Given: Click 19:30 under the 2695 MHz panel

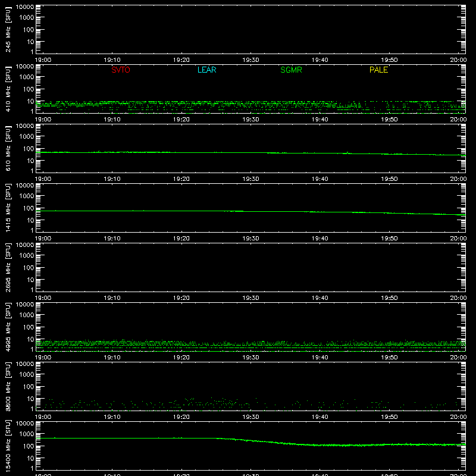Looking at the screenshot, I should [x=250, y=298].
